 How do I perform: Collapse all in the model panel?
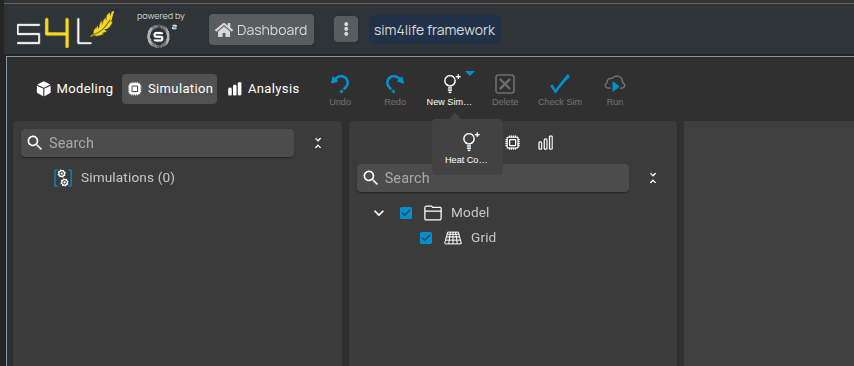pos(653,178)
